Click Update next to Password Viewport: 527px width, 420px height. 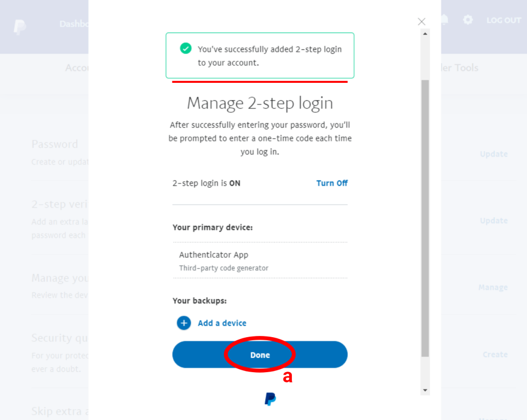pos(494,153)
